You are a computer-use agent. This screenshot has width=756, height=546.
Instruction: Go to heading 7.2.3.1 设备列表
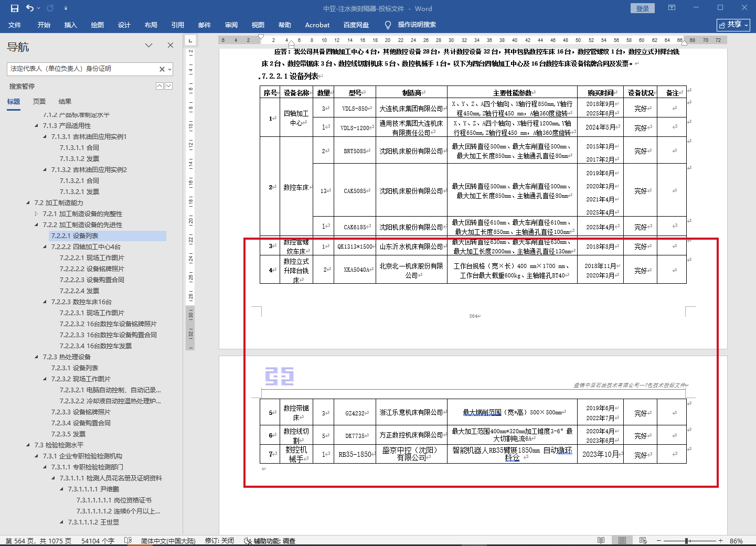(x=74, y=368)
